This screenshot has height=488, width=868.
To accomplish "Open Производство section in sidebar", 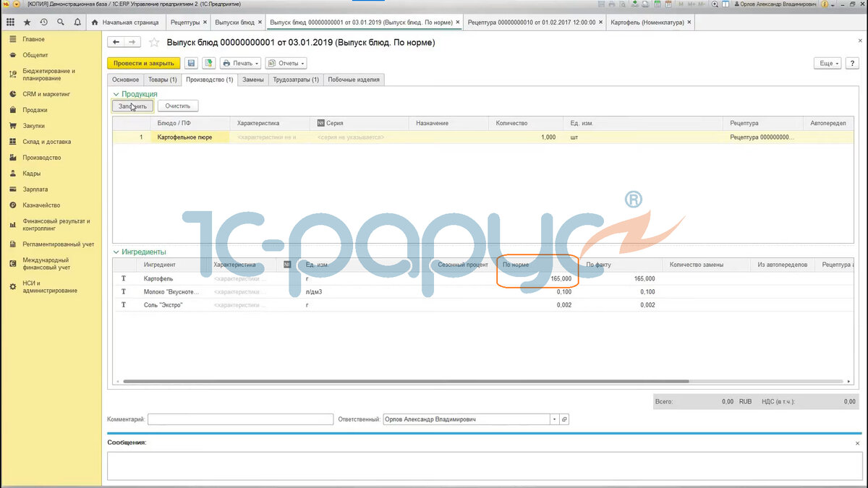I will [x=51, y=158].
